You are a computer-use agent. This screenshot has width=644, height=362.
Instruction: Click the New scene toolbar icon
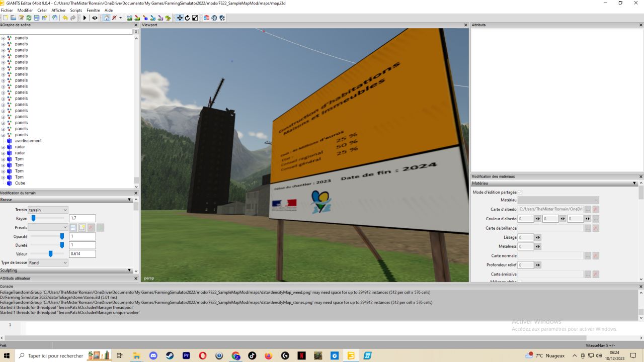pyautogui.click(x=6, y=18)
